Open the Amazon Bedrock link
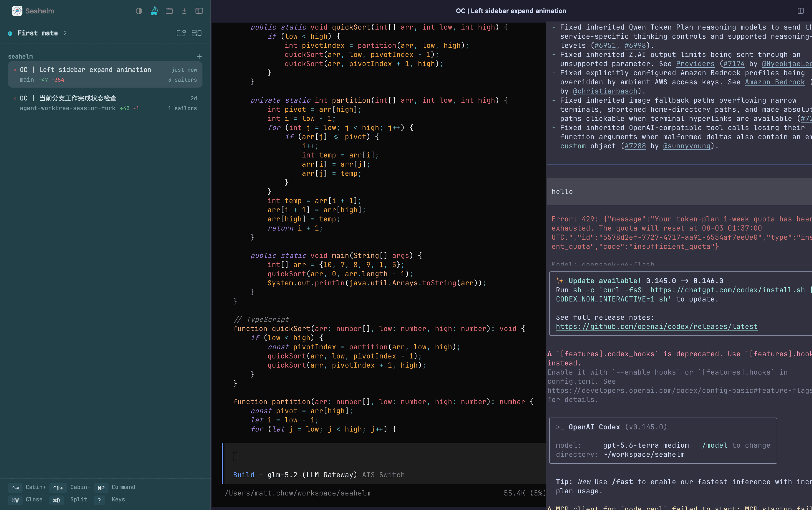Image resolution: width=812 pixels, height=510 pixels. point(775,82)
